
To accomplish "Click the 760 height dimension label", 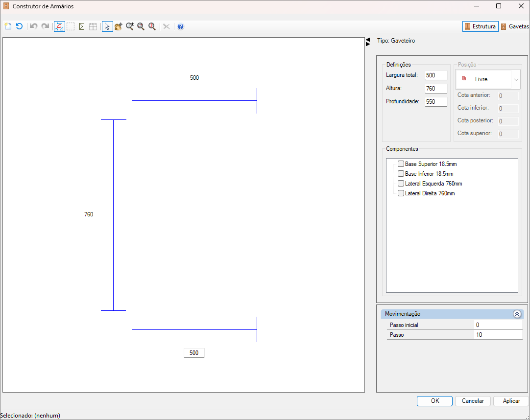I will tap(89, 214).
